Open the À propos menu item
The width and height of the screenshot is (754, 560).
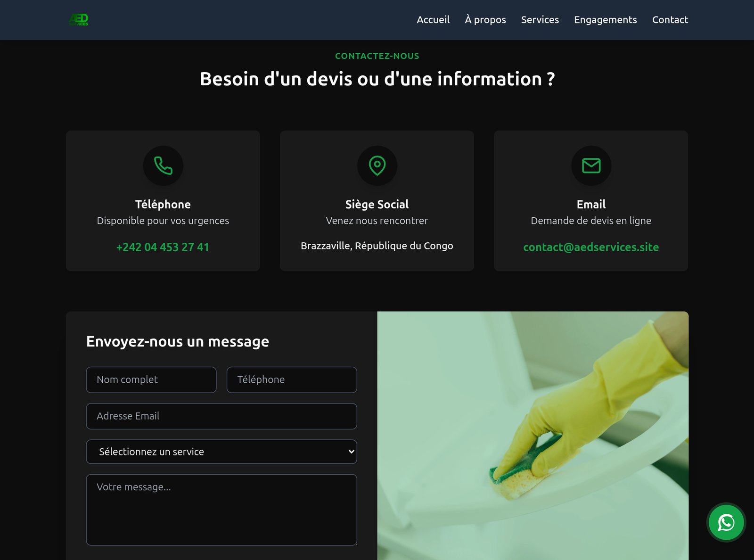[485, 20]
